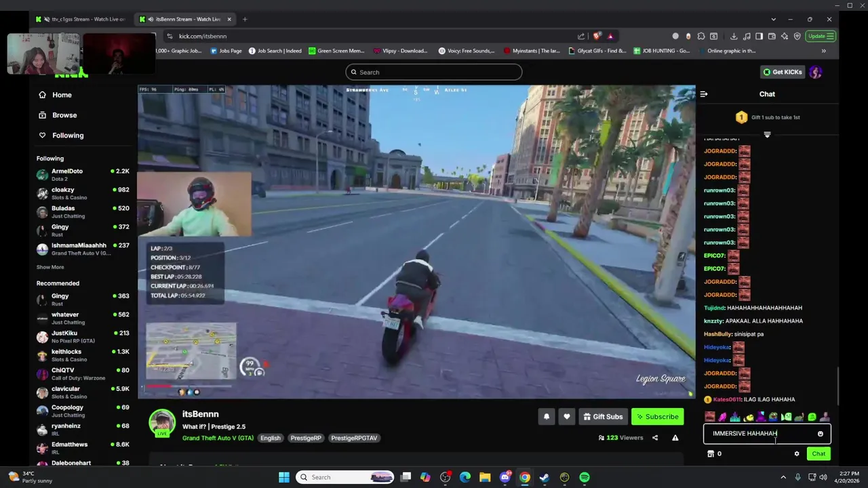Open the Gfycat GIFs bookmark
The image size is (868, 488).
coord(597,51)
